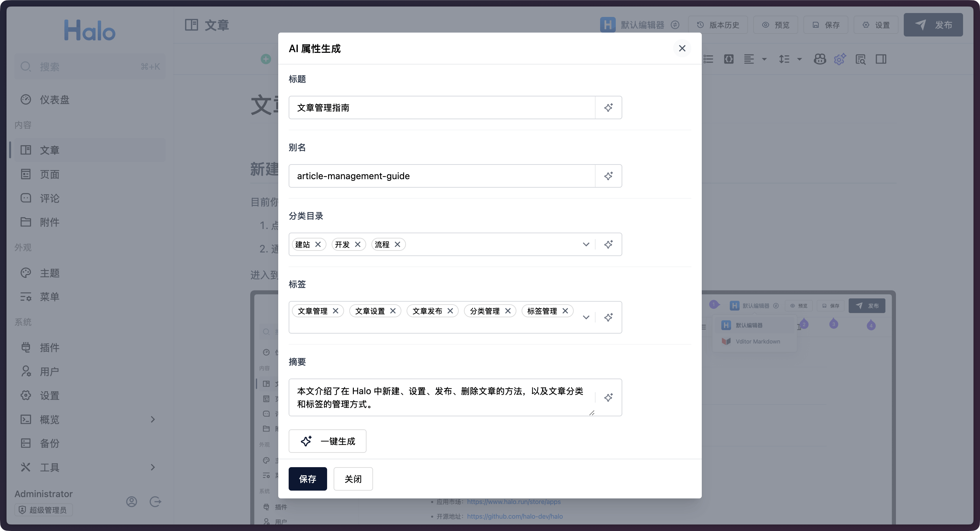Switch editor via 默认编辑器 selector
The image size is (980, 531).
point(640,25)
